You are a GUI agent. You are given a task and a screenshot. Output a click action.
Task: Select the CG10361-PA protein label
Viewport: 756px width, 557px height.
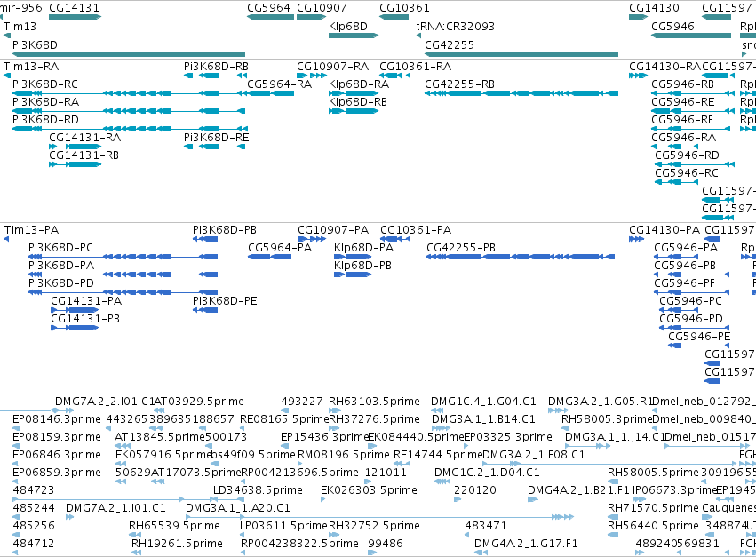416,230
